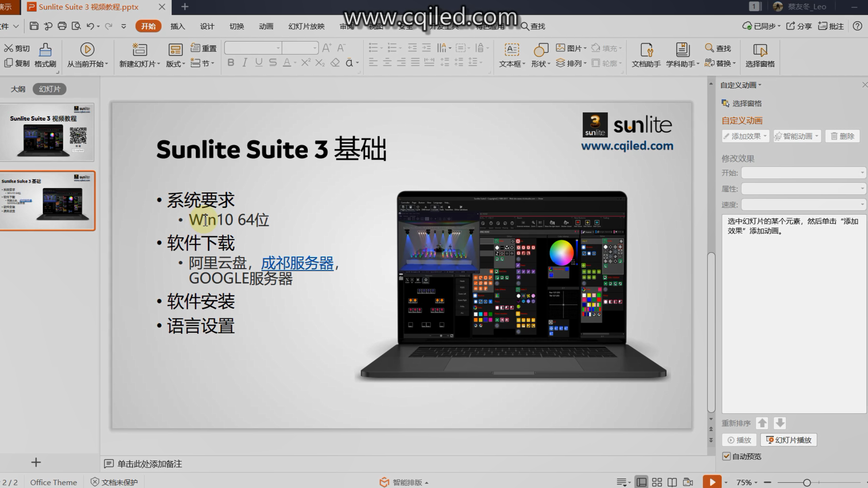This screenshot has height=488, width=868.
Task: Follow the 成祁服务器 hyperlink on slide
Action: point(297,263)
